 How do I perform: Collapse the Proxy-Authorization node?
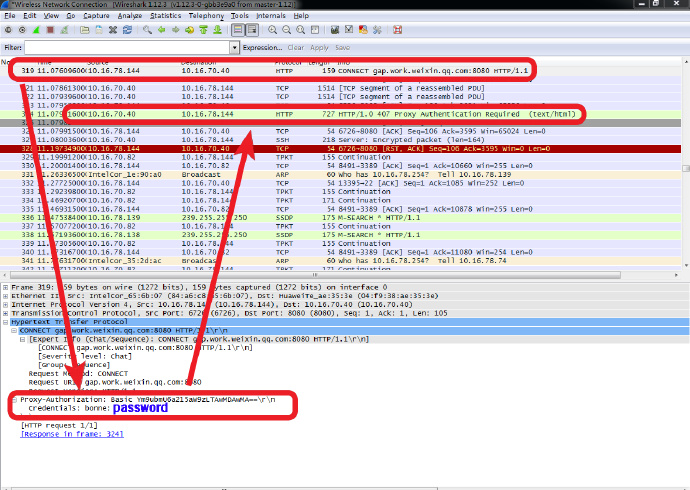click(15, 400)
